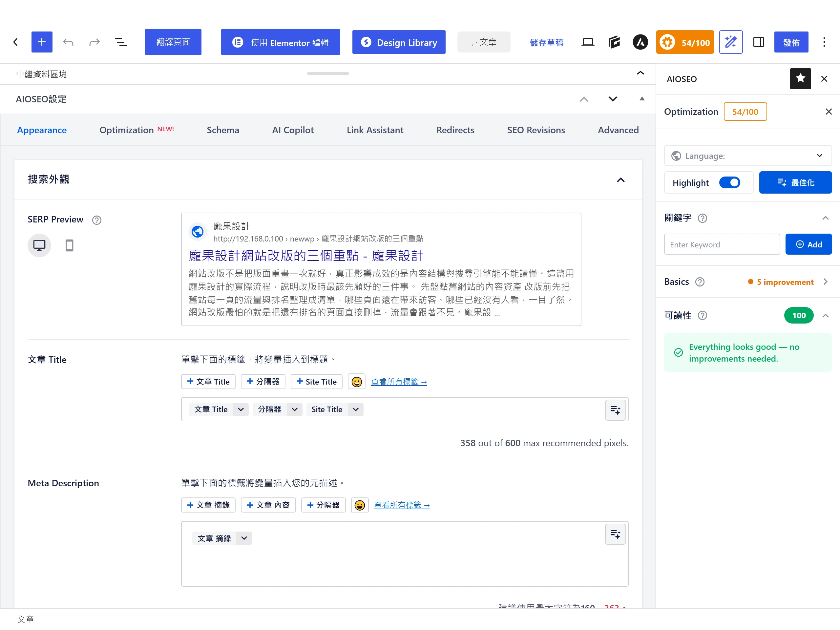Open the Site Title tag dropdown arrow
The image size is (840, 630).
[x=355, y=409]
